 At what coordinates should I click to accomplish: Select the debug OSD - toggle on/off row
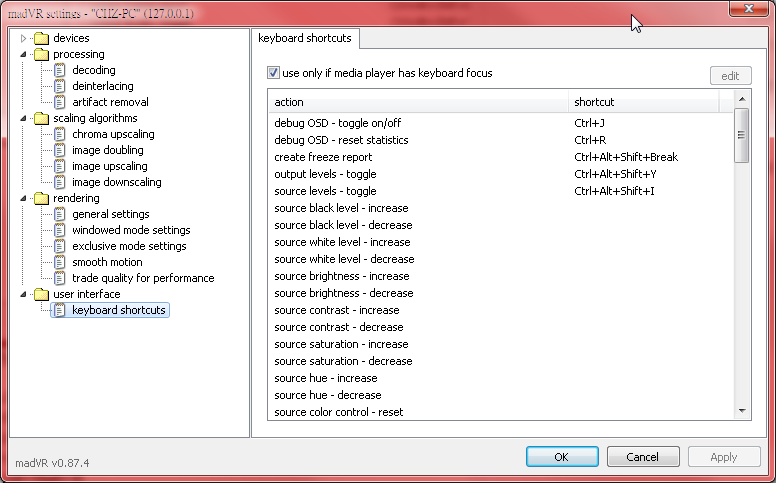point(338,123)
